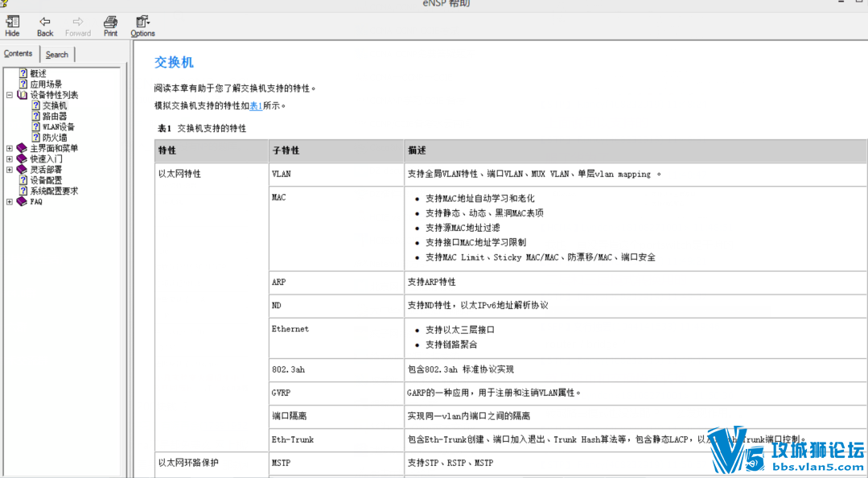Screen dimensions: 868x478
Task: Open the 系统配置要求 topic
Action: (x=54, y=191)
